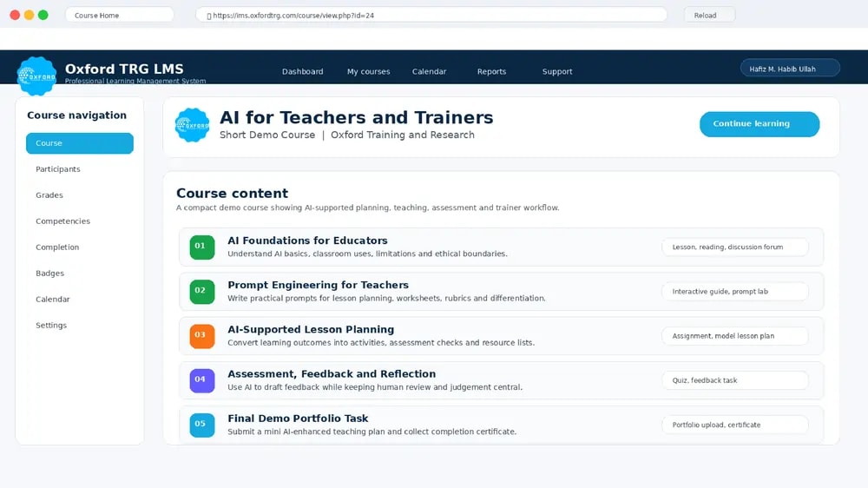
Task: Click the Oxford TRG LMS title
Action: (124, 69)
